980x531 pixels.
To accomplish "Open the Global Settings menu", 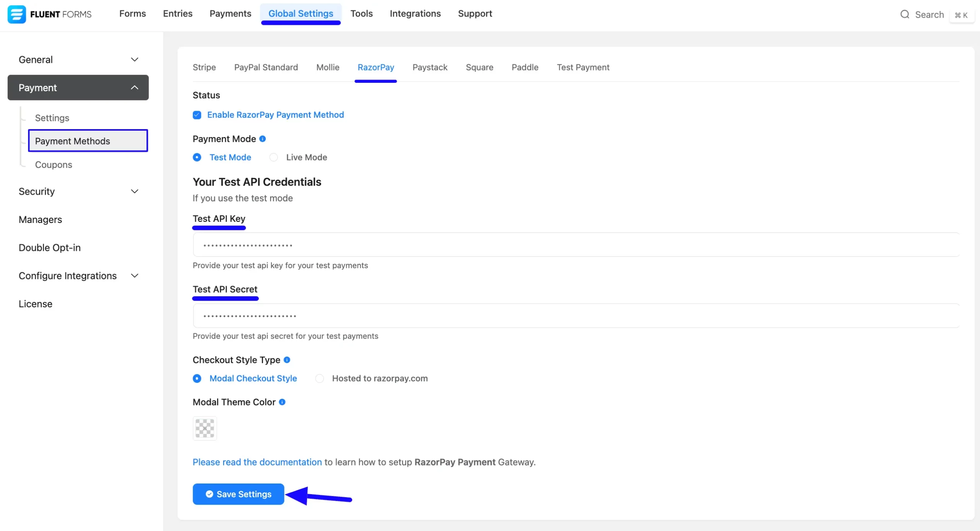I will (301, 14).
